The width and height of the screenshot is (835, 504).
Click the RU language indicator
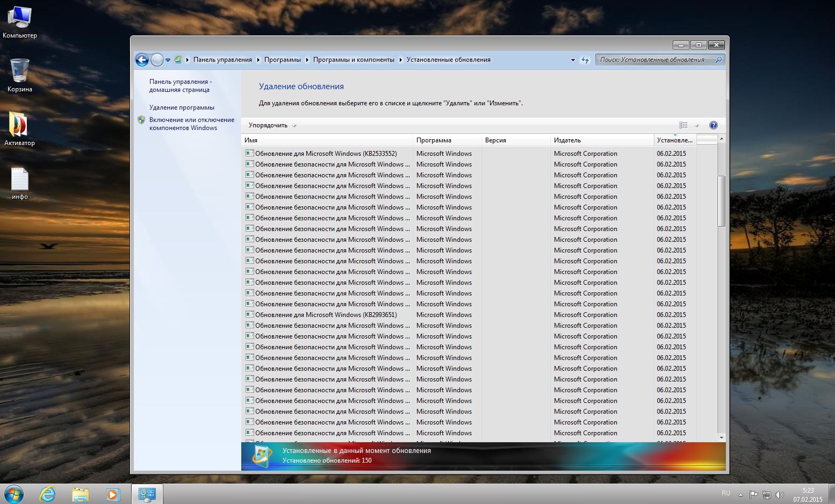point(726,493)
